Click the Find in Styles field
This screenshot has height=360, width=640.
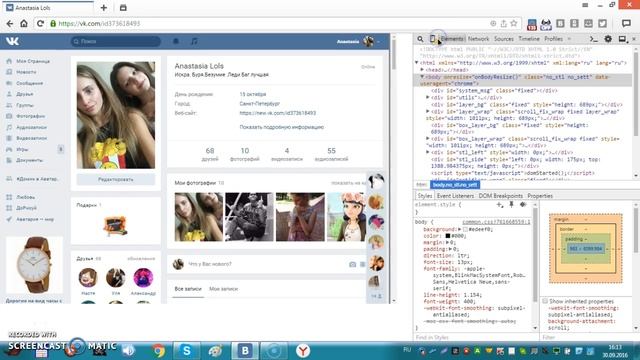(x=476, y=337)
